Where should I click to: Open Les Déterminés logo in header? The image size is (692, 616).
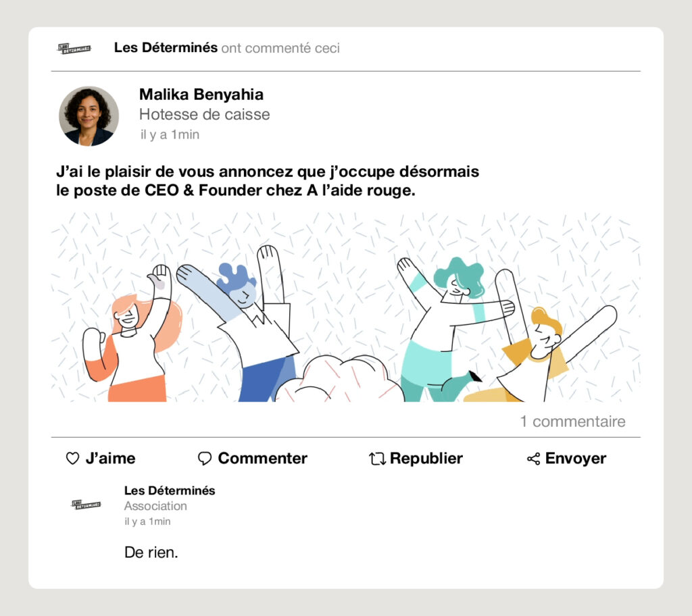(x=74, y=49)
